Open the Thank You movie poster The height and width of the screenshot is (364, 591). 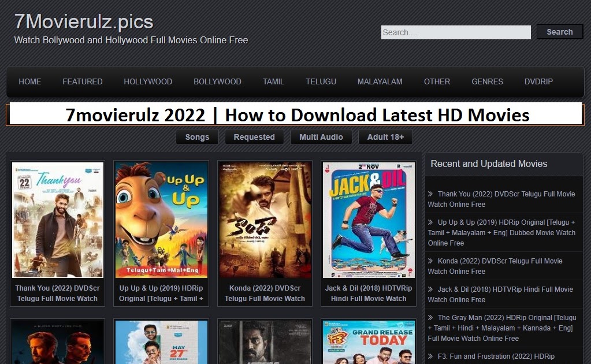[58, 220]
